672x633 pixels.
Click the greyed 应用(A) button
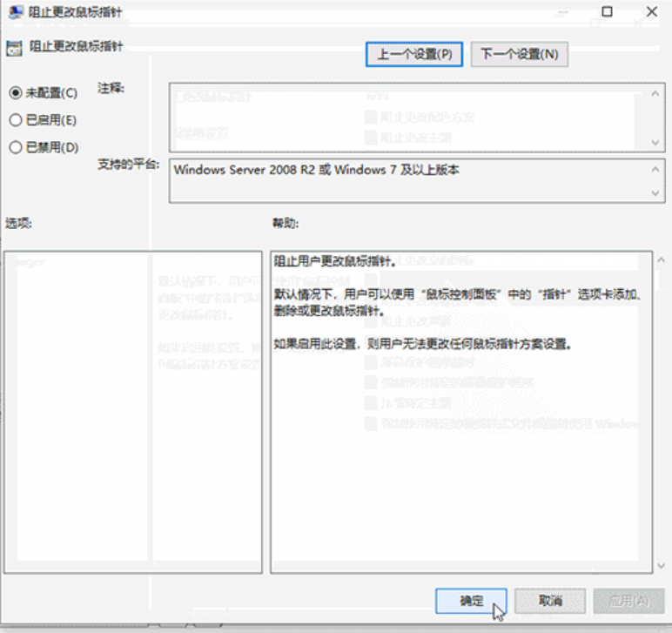[x=628, y=601]
